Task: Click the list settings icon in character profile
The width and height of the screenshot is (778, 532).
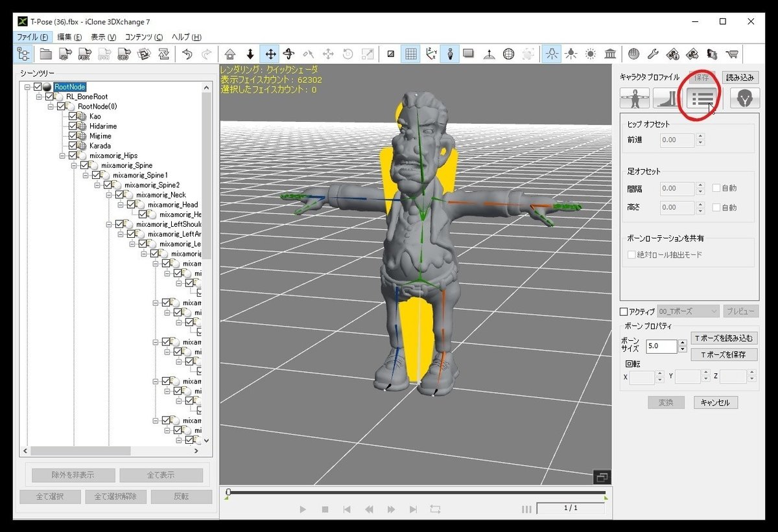Action: 701,98
